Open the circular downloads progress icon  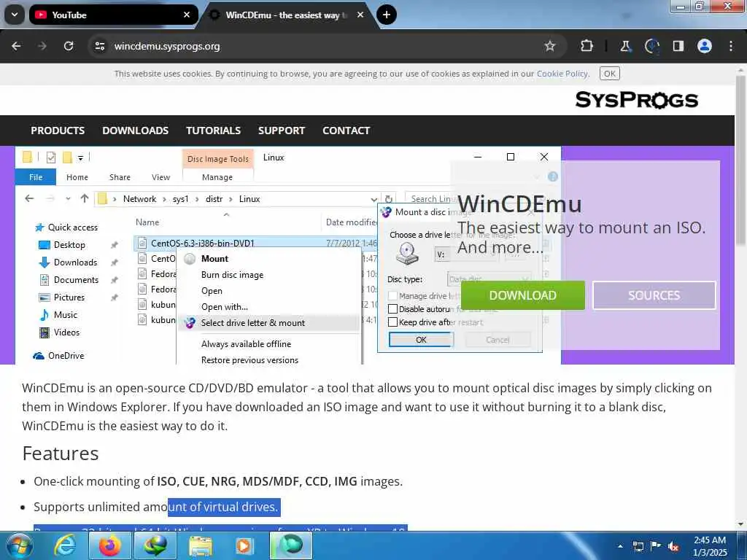click(651, 46)
